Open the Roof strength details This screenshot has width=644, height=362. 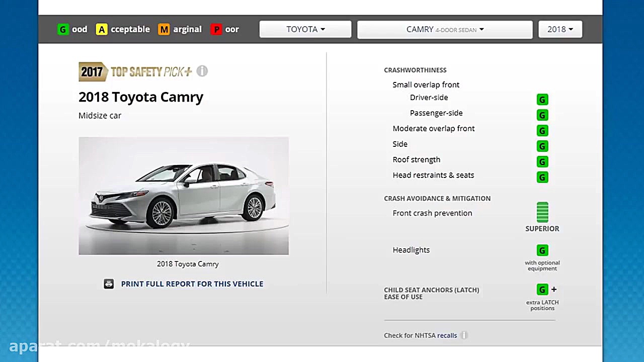417,160
